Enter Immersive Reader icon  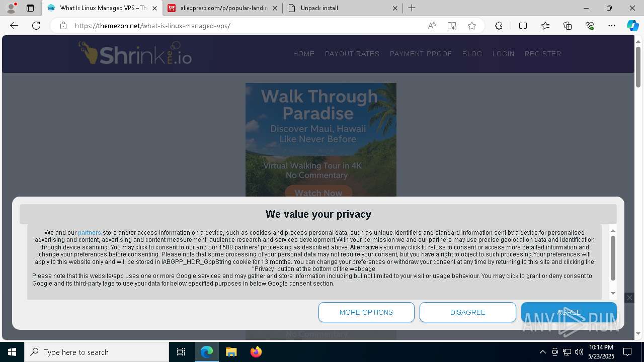point(452,26)
